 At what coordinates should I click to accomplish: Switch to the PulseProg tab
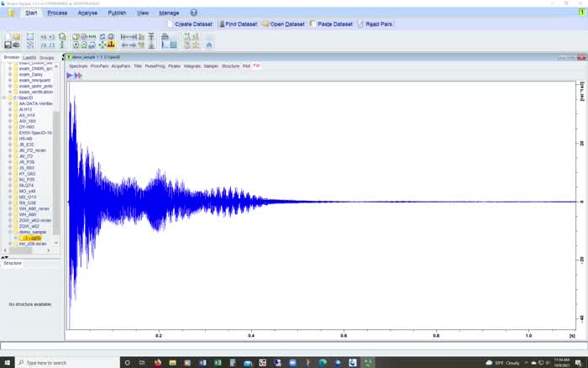click(155, 66)
